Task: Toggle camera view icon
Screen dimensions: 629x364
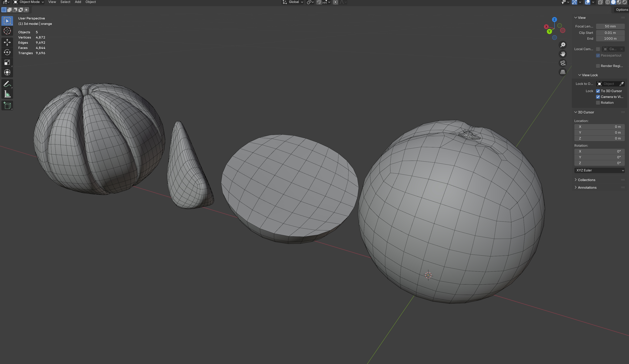Action: pyautogui.click(x=563, y=63)
